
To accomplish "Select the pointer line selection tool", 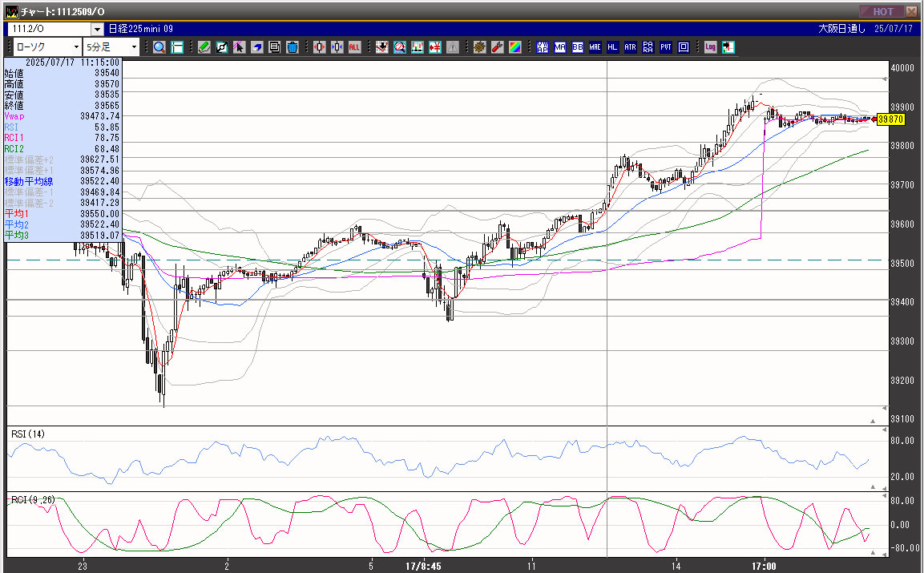I will point(240,47).
